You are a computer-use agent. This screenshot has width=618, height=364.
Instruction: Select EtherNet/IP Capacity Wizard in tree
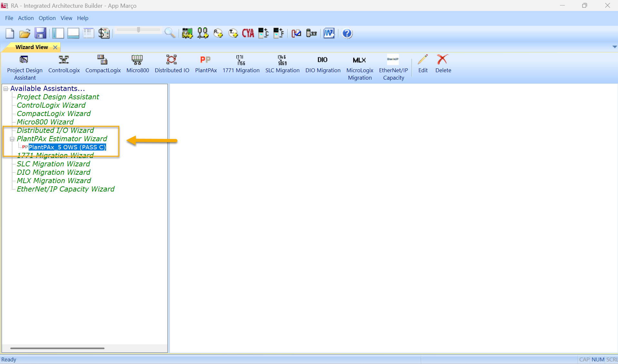pyautogui.click(x=65, y=189)
